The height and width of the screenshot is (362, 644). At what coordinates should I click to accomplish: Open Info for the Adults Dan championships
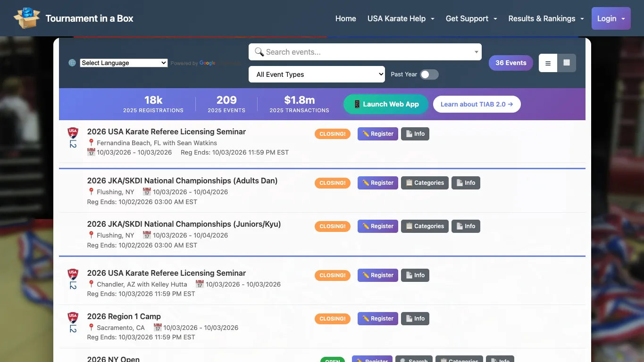coord(466,183)
